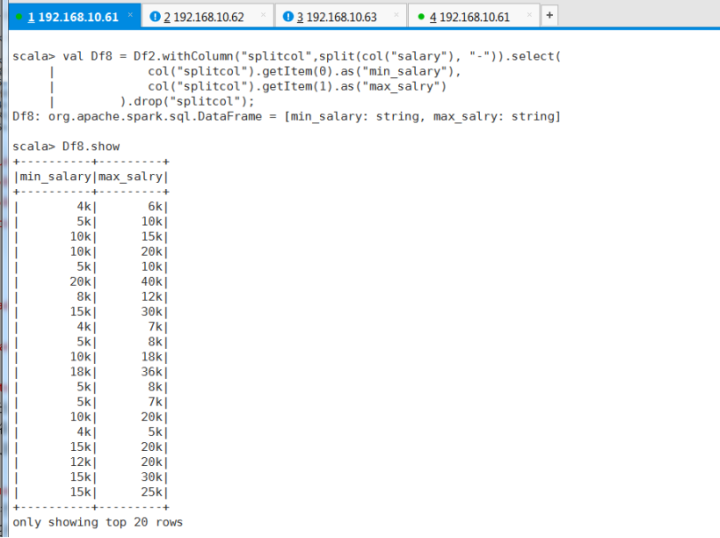Click the min_salary column header

55,177
